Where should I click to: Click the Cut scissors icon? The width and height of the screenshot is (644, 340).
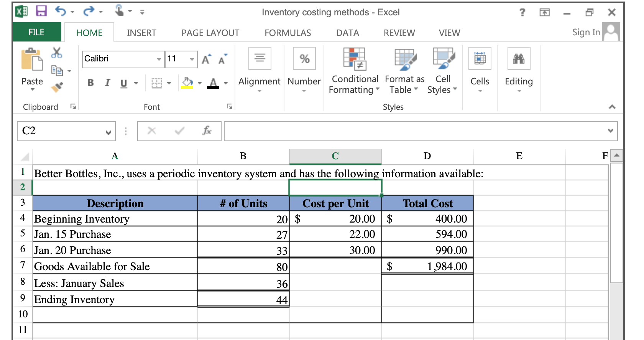57,53
